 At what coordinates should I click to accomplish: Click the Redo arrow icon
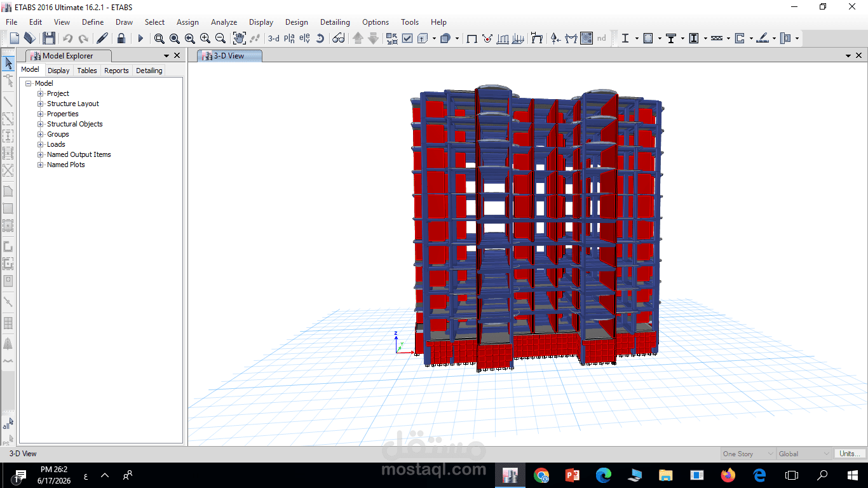click(83, 39)
